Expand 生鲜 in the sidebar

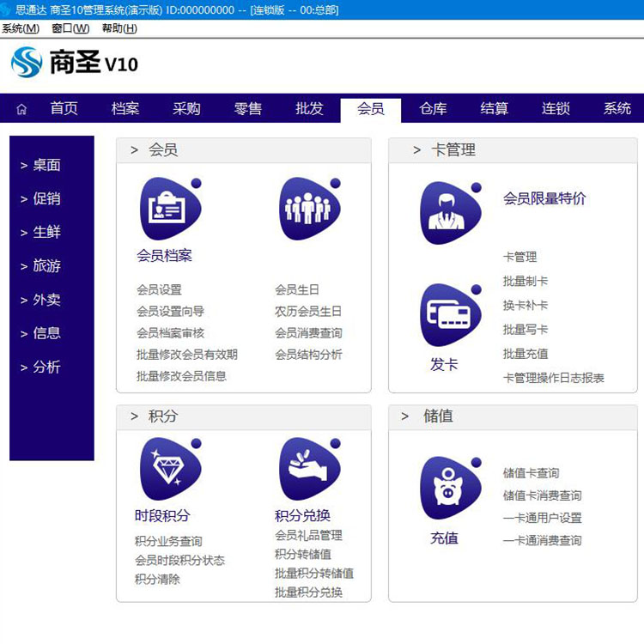click(40, 233)
